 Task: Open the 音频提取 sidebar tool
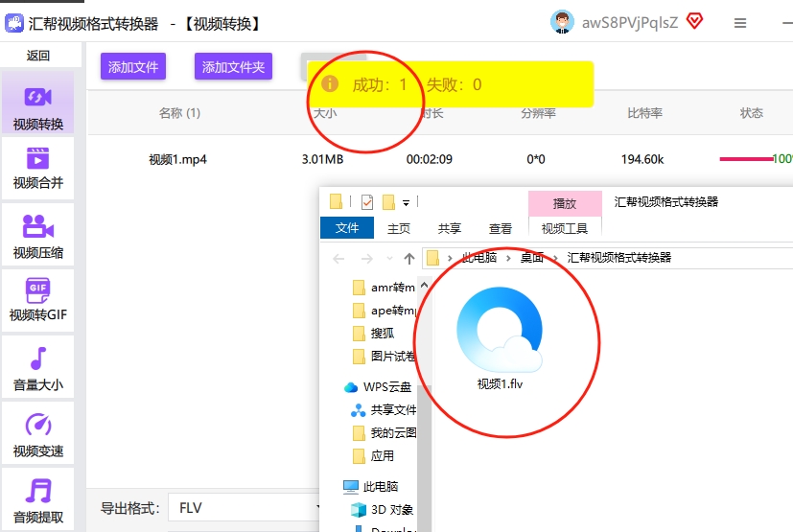pyautogui.click(x=38, y=499)
